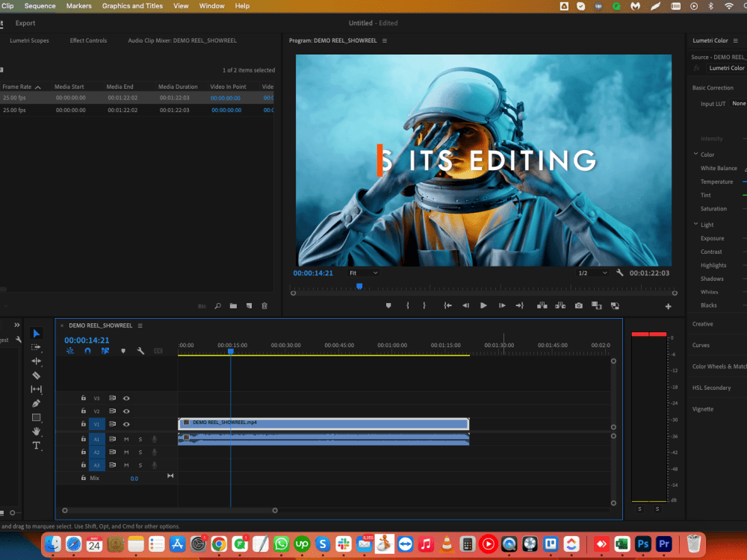The image size is (747, 560).
Task: Click Mark Out in Program Monitor
Action: pyautogui.click(x=424, y=305)
